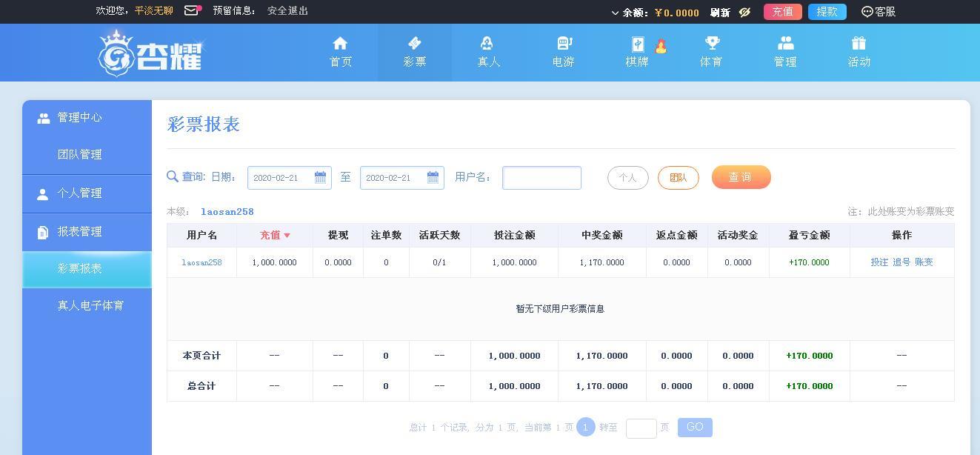
Task: Open the 棋牌 card games icon
Action: (x=637, y=44)
